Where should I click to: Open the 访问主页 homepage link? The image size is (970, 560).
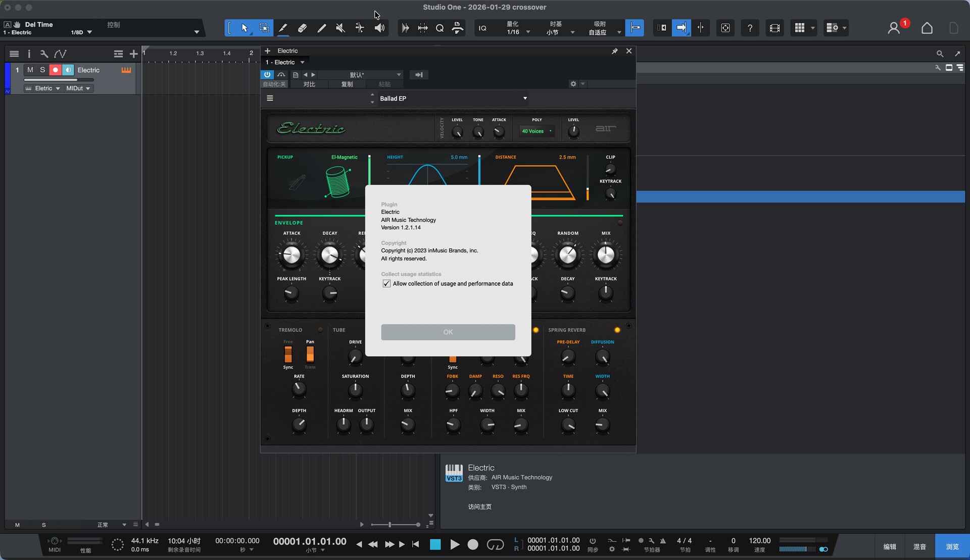[479, 506]
